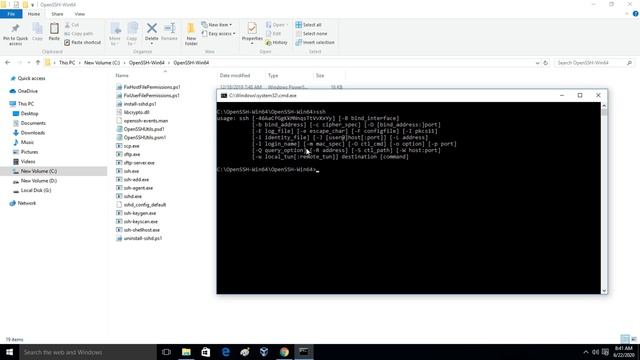Go up one folder level
The image size is (640, 360).
[x=38, y=63]
